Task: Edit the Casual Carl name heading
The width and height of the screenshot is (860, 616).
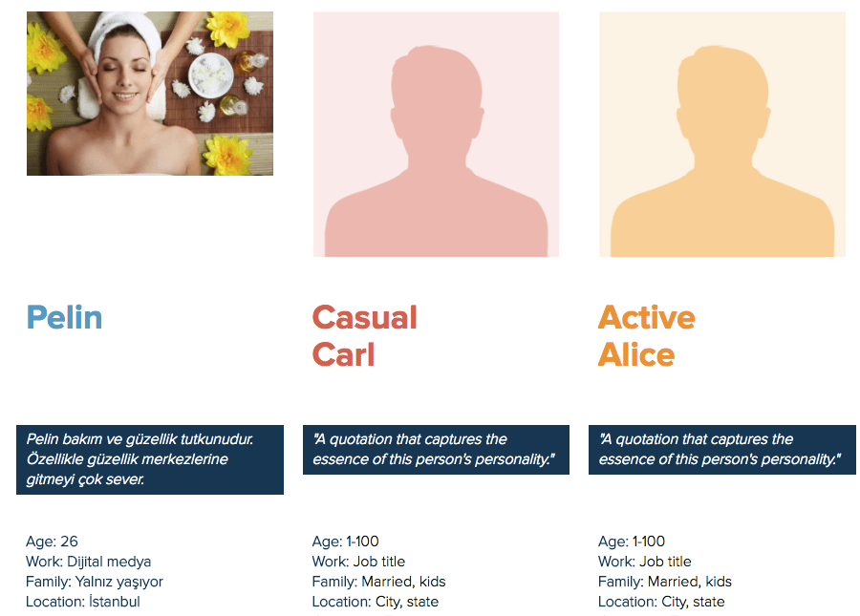Action: 365,336
